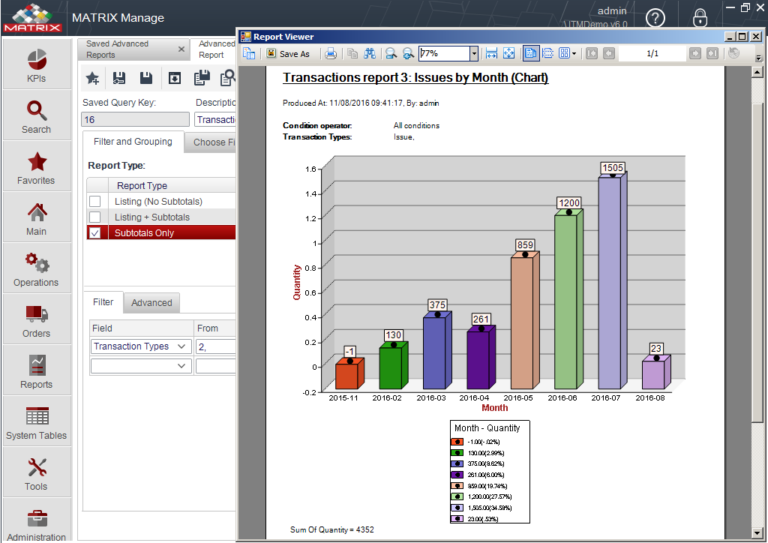Open the Operations module
This screenshot has height=543, width=768.
click(36, 269)
